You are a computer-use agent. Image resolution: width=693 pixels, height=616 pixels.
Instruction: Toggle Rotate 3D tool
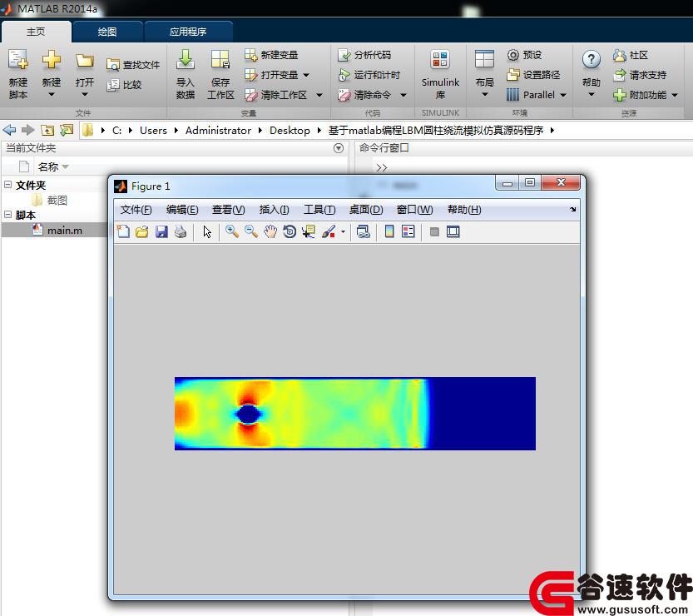[290, 231]
